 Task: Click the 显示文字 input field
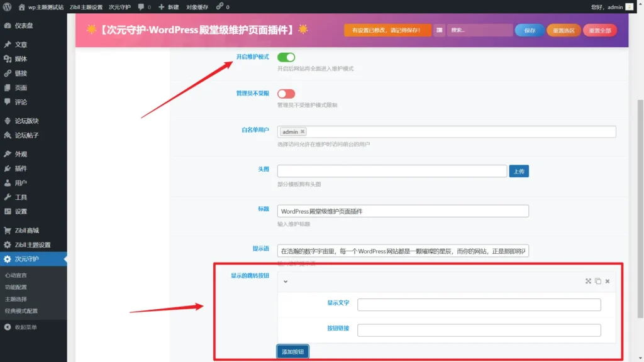coord(479,305)
